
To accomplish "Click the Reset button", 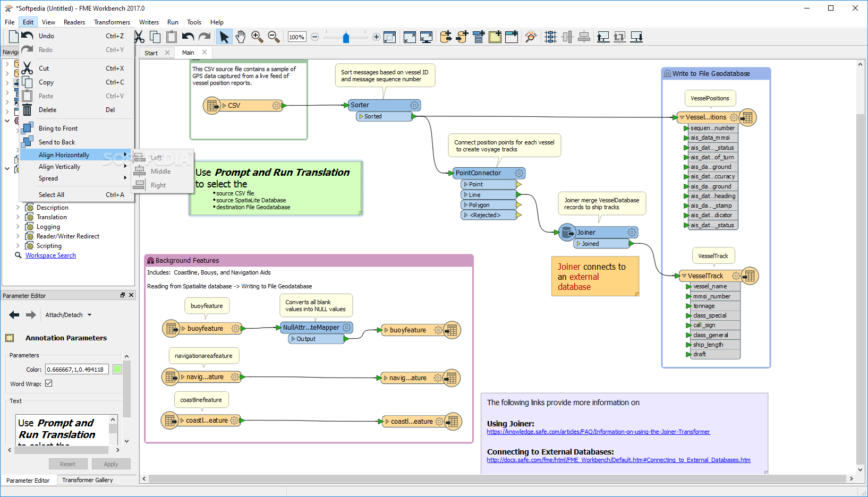I will (67, 464).
